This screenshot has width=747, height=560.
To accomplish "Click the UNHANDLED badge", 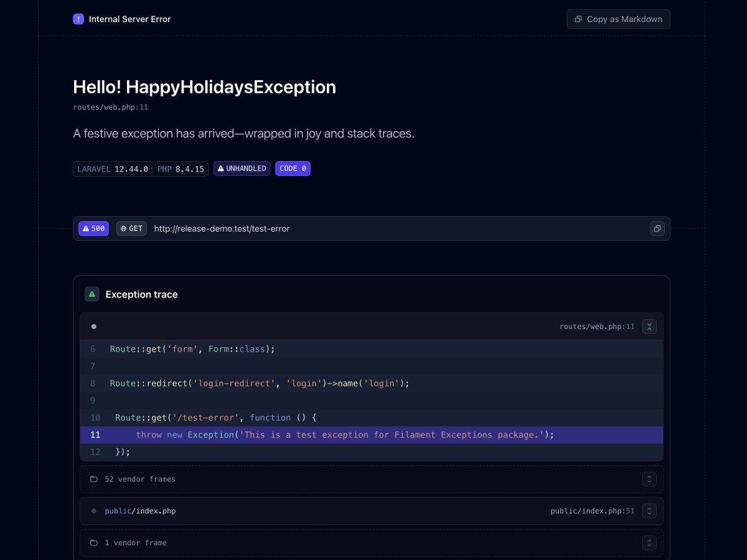I will tap(242, 169).
